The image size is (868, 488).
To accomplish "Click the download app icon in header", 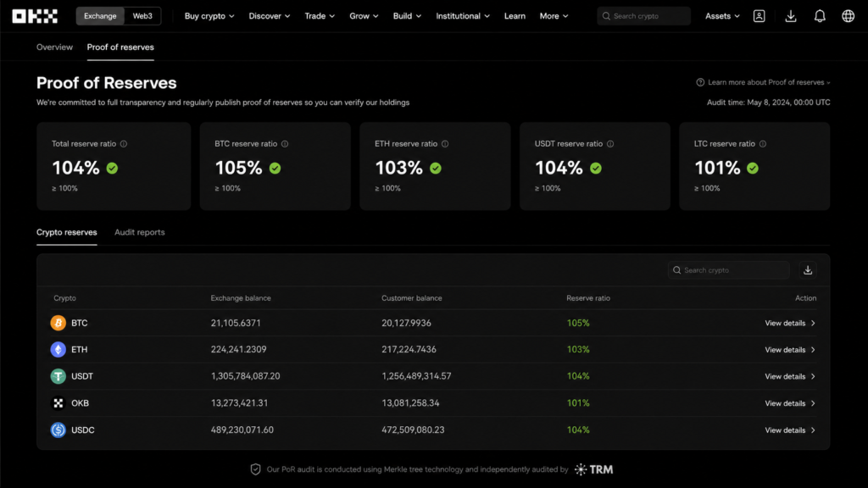I will pyautogui.click(x=791, y=16).
